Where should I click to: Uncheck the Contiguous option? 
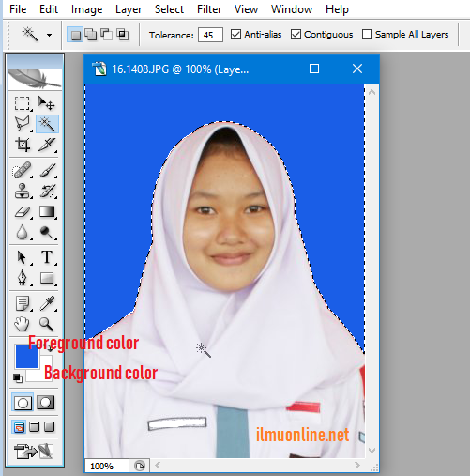pos(296,34)
